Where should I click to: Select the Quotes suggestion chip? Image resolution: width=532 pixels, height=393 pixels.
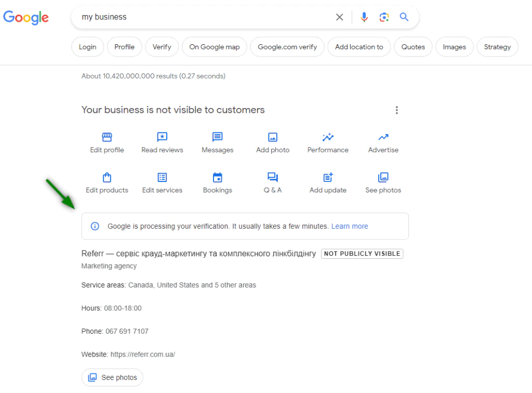tap(413, 47)
